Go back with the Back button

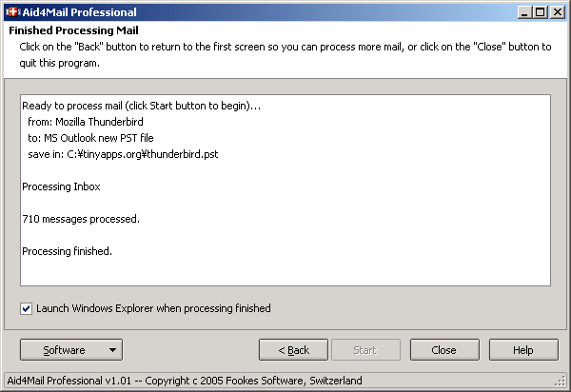[293, 350]
